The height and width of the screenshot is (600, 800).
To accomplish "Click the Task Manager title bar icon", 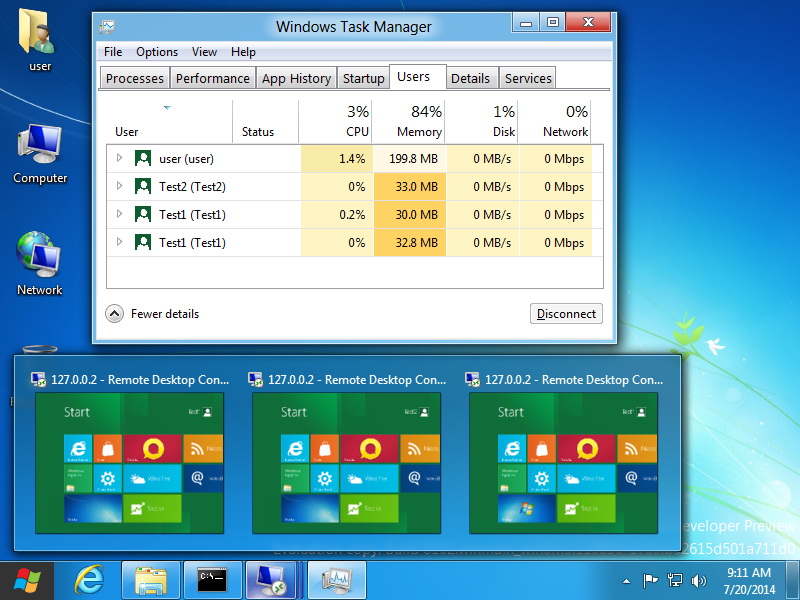I will 107,26.
